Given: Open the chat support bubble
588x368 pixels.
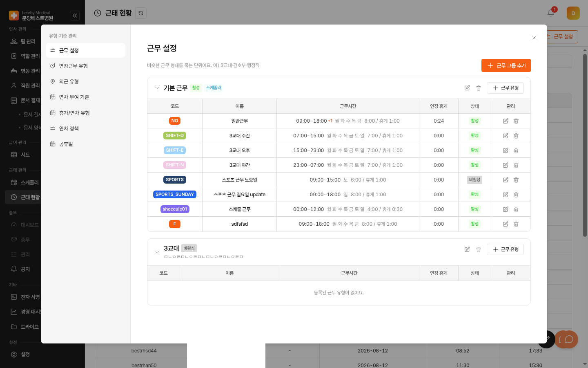Looking at the screenshot, I should pos(569,339).
